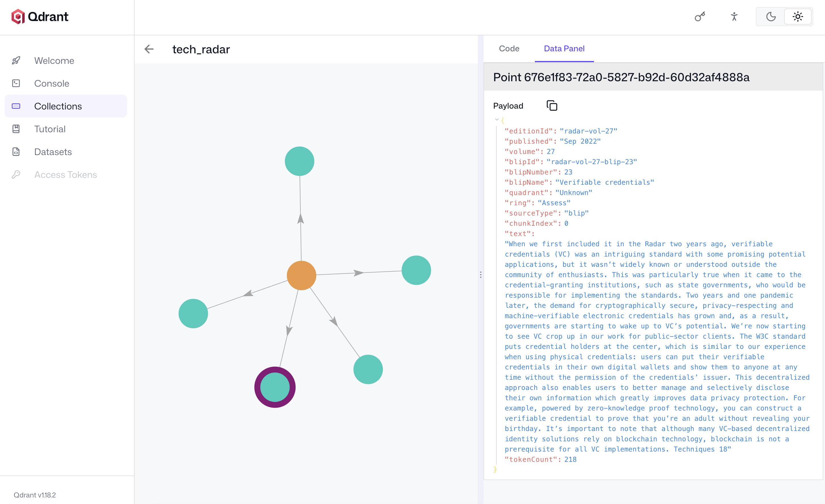Click the sourceType value "blip"

(576, 213)
